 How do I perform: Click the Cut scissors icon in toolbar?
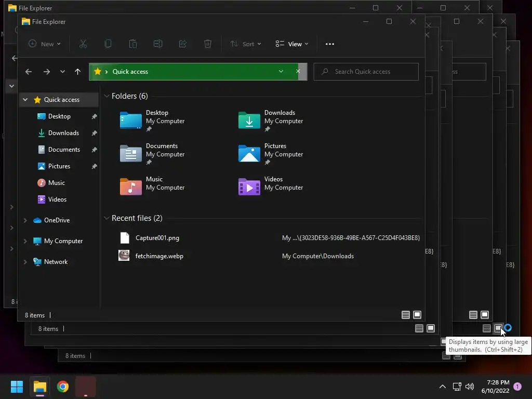(x=83, y=44)
